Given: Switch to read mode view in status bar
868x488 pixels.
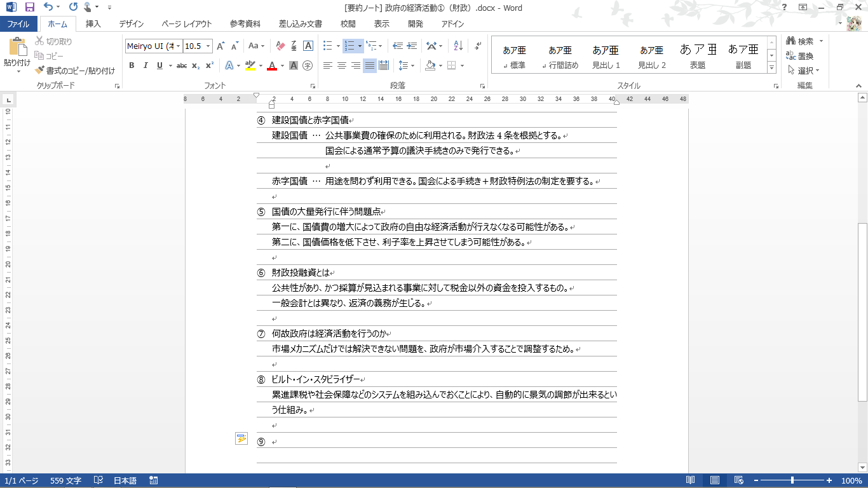Looking at the screenshot, I should [x=691, y=480].
